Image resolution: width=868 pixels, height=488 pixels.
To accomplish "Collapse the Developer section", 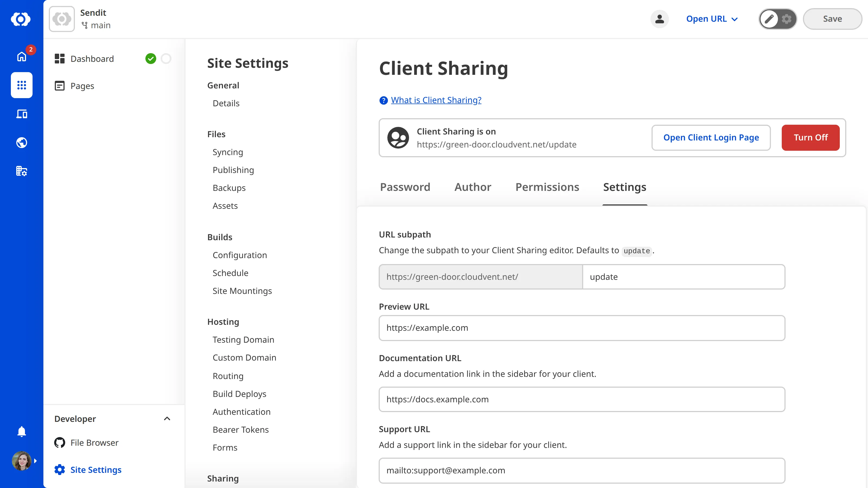I will (x=167, y=419).
